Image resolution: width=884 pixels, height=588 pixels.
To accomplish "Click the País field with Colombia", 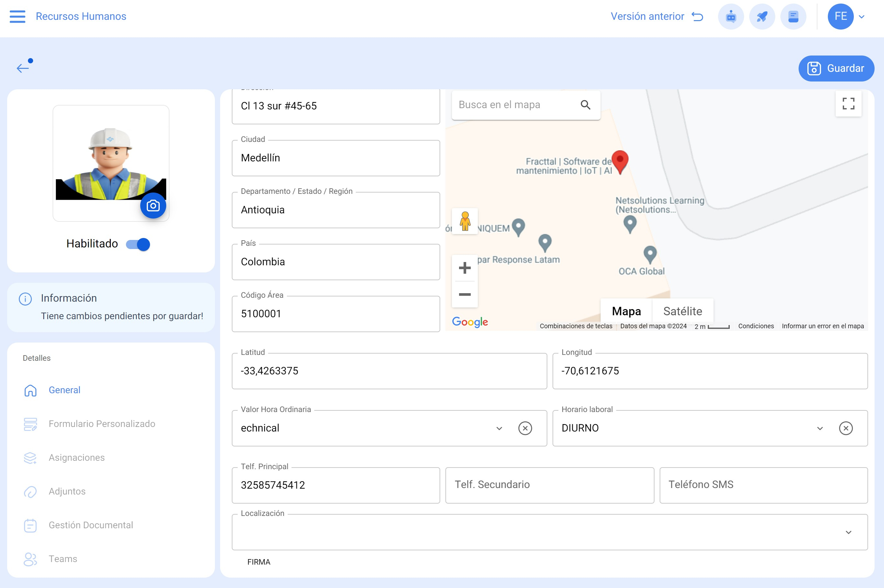I will point(336,262).
